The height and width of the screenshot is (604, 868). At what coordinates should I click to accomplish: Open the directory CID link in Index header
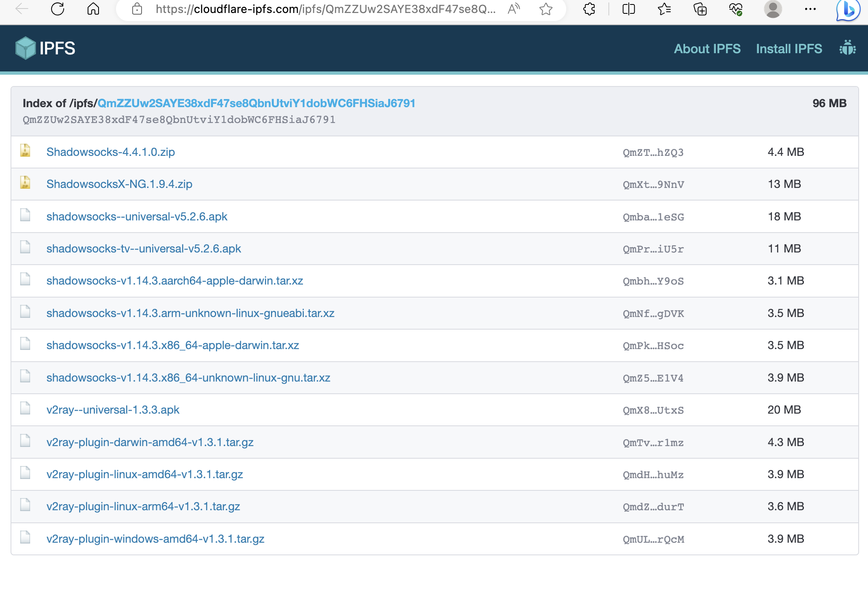(x=256, y=103)
